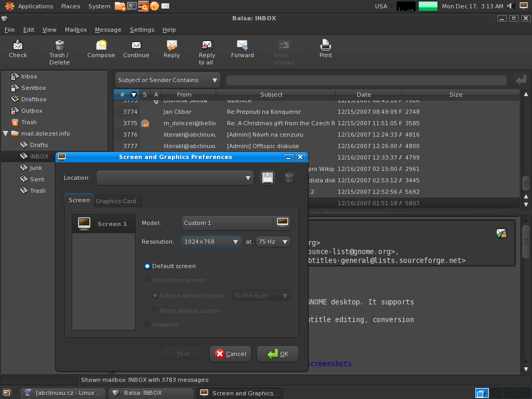The image size is (532, 399).
Task: Click the Check mail toolbar icon
Action: click(x=18, y=49)
